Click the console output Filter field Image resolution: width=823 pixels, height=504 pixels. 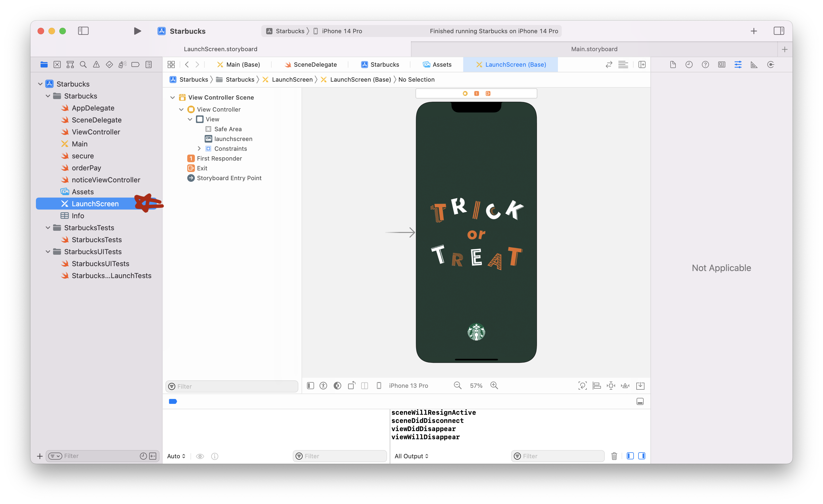coord(557,456)
